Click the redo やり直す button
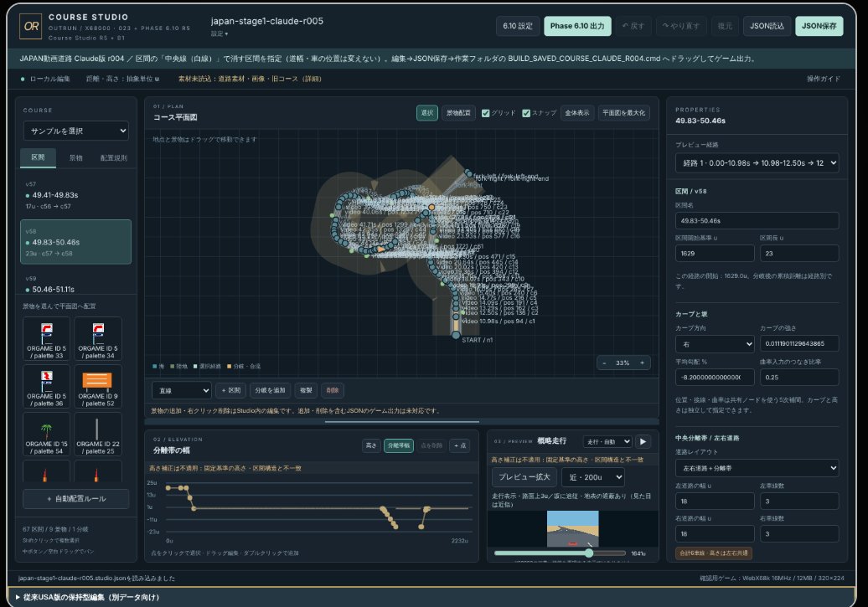 [x=680, y=26]
